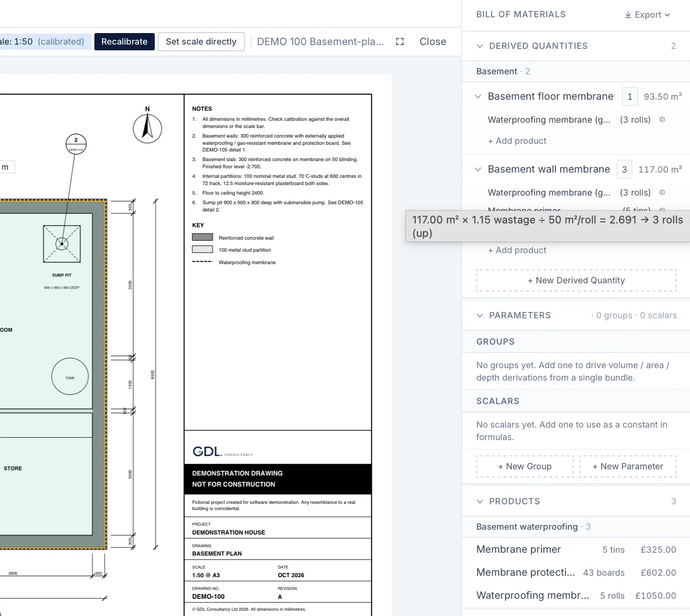Click Set scale directly button

click(201, 42)
